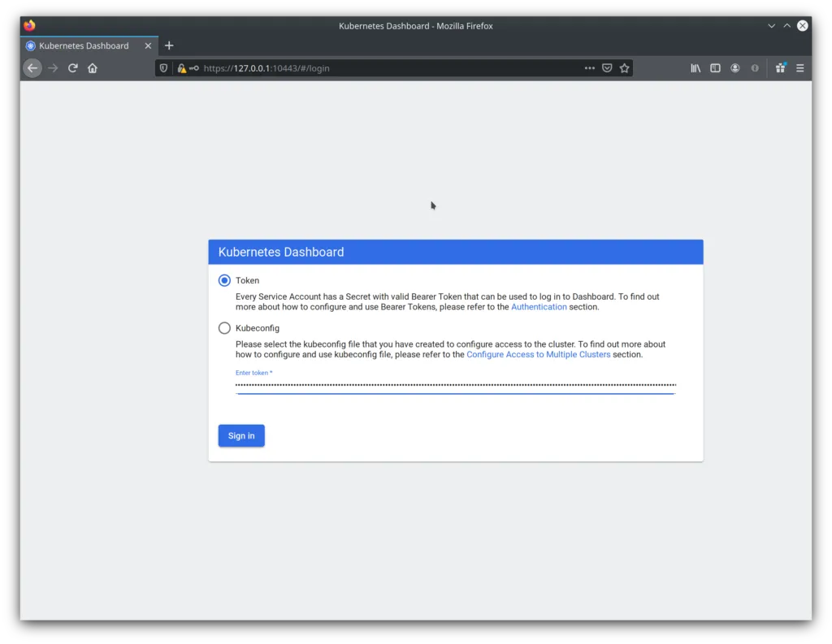Go to the Firefox home page
The image size is (832, 644).
tap(93, 68)
